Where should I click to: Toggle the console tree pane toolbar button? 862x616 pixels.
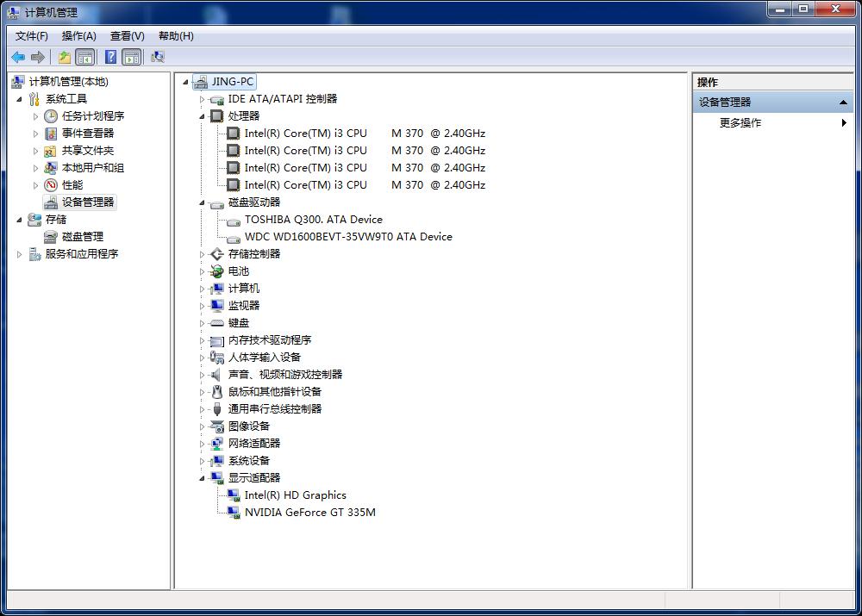coord(85,57)
